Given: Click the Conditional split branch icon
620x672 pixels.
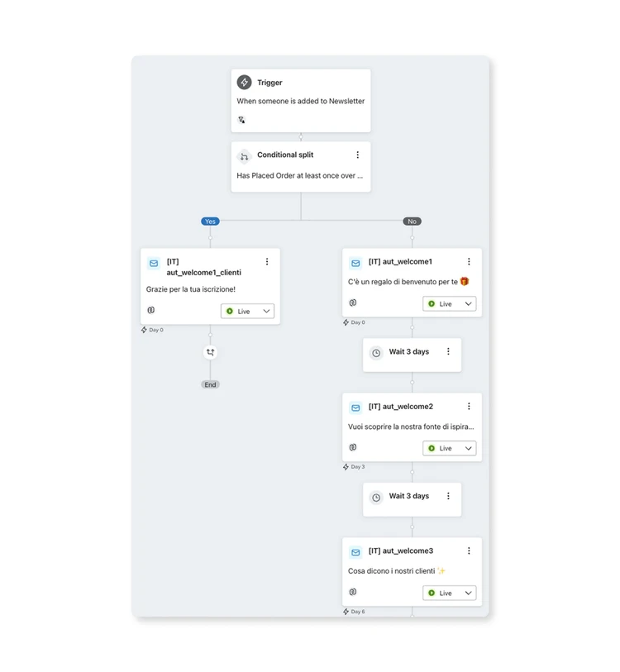Looking at the screenshot, I should [x=244, y=155].
